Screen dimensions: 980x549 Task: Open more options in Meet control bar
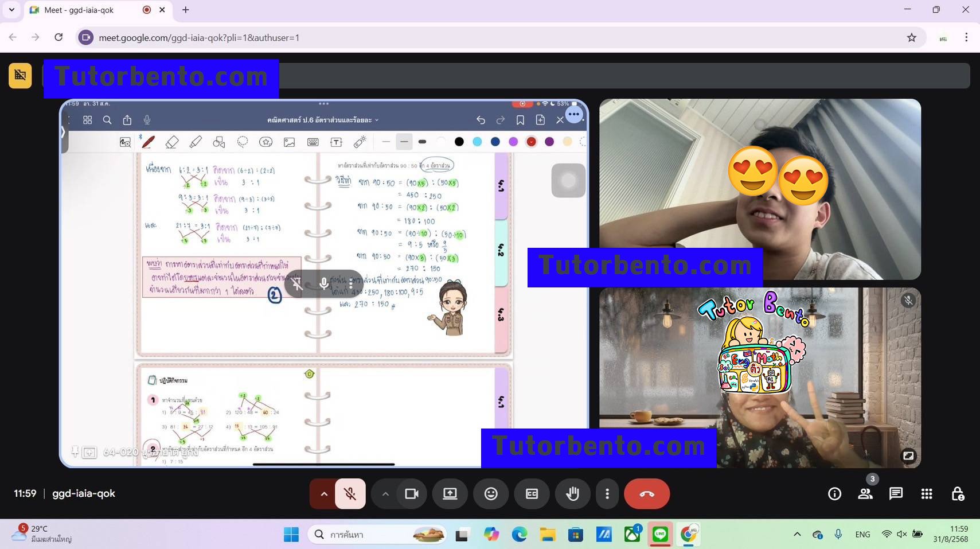point(607,493)
